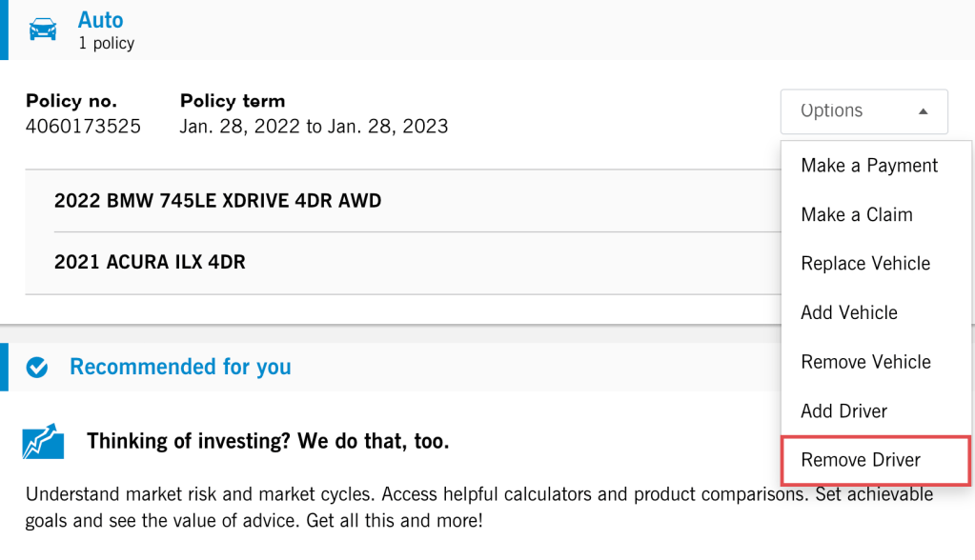Viewport: 975px width, 560px height.
Task: Click the Recommended for you heading
Action: [x=180, y=366]
